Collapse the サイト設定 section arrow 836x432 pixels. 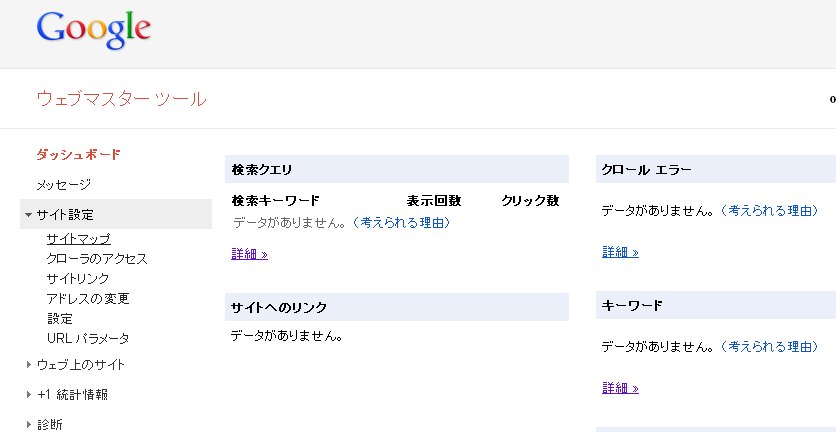[28, 215]
